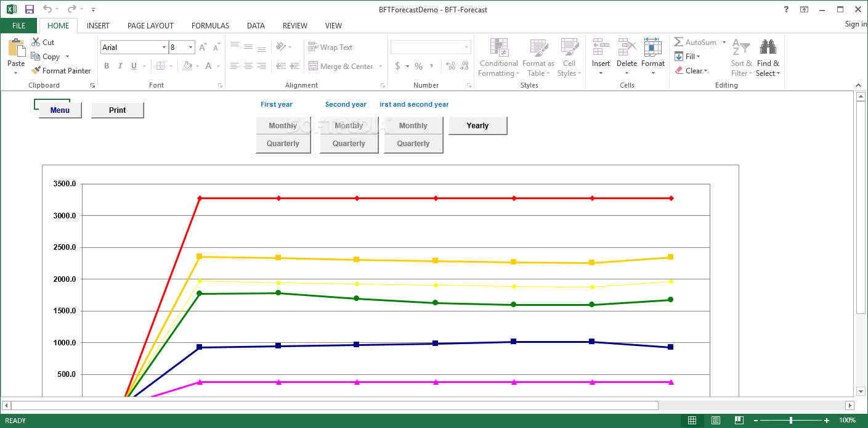Toggle Wrap Text

click(x=330, y=47)
